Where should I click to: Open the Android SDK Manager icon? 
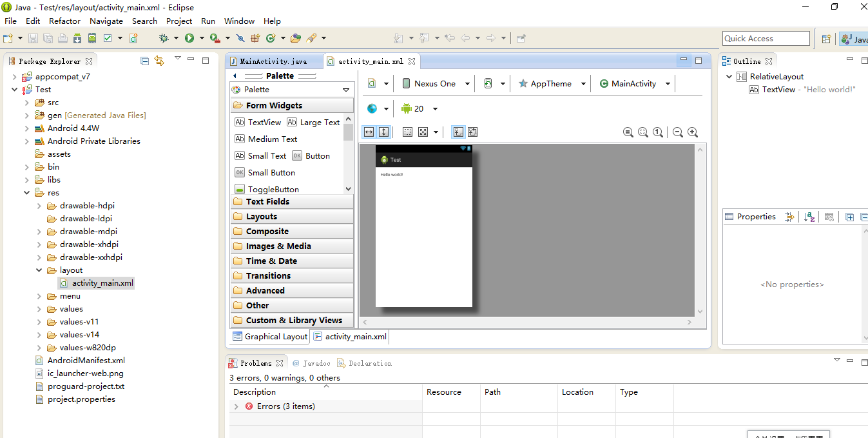[77, 38]
